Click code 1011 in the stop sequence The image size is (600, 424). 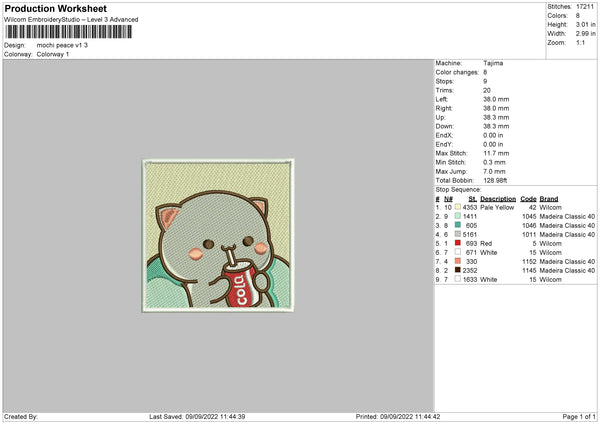tap(529, 235)
